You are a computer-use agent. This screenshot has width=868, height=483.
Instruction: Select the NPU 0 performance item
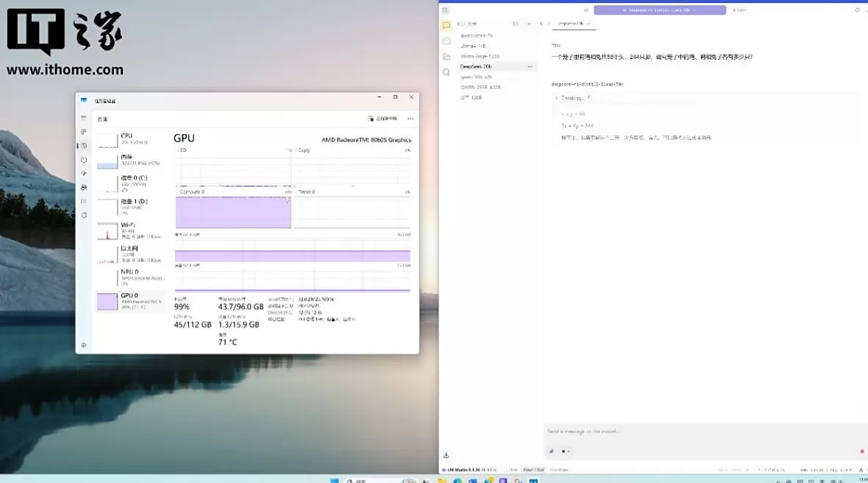tap(129, 275)
